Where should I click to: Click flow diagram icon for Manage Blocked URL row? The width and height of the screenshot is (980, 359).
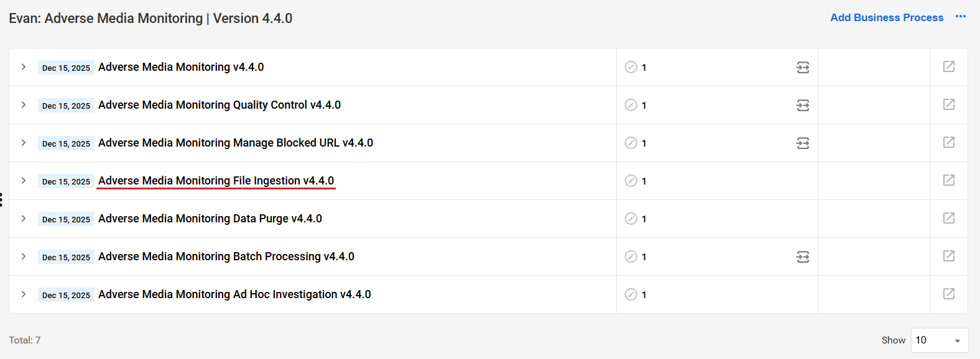point(803,143)
